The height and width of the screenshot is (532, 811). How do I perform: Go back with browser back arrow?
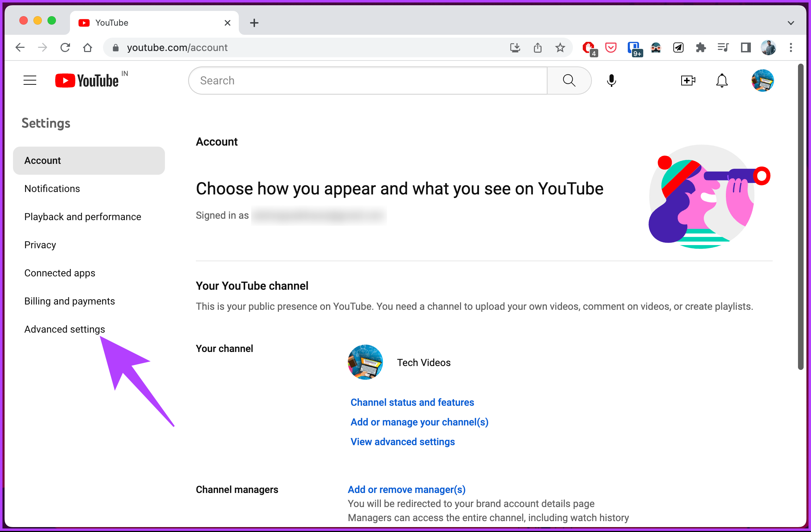(x=20, y=47)
